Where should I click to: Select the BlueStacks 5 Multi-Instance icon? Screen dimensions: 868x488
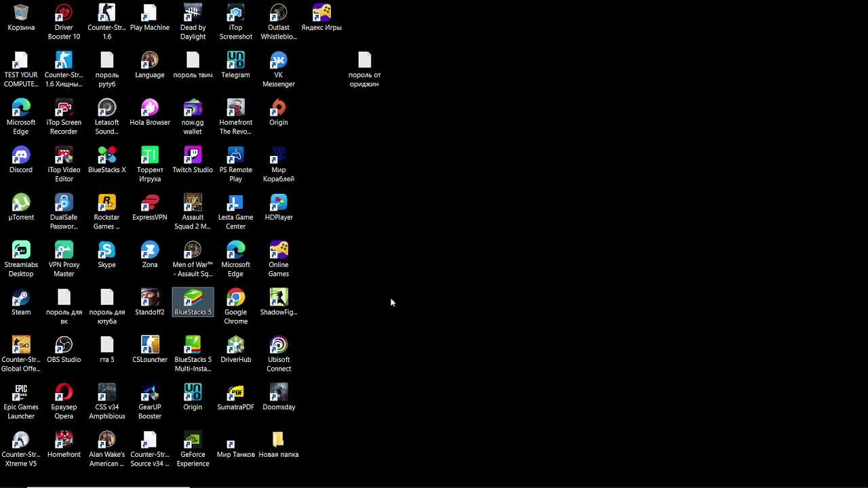[193, 354]
